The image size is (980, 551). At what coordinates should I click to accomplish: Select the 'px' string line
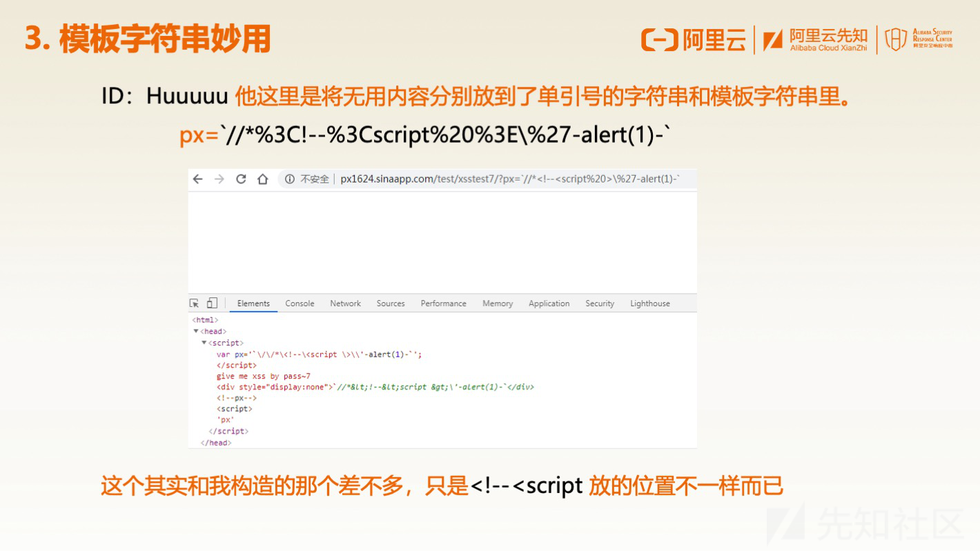point(225,419)
